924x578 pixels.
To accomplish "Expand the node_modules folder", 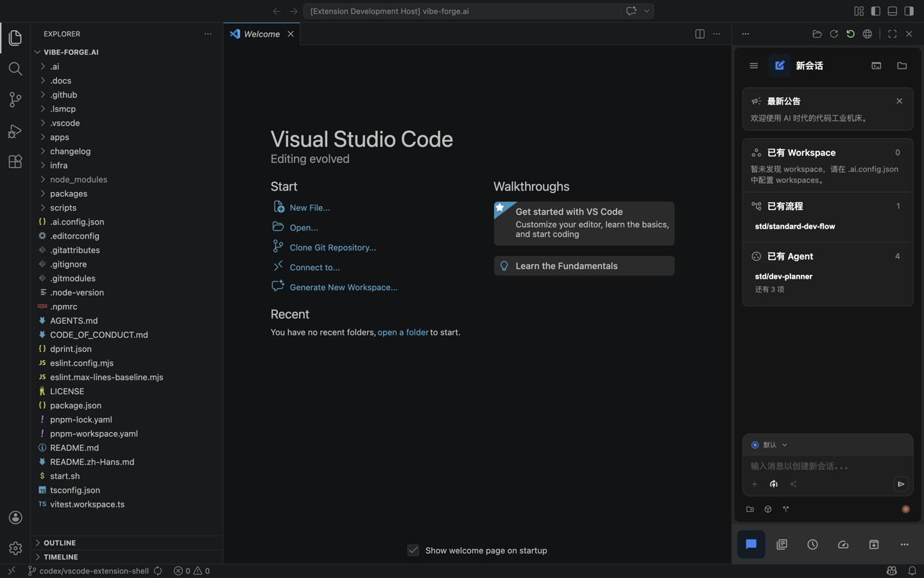I will point(128,180).
